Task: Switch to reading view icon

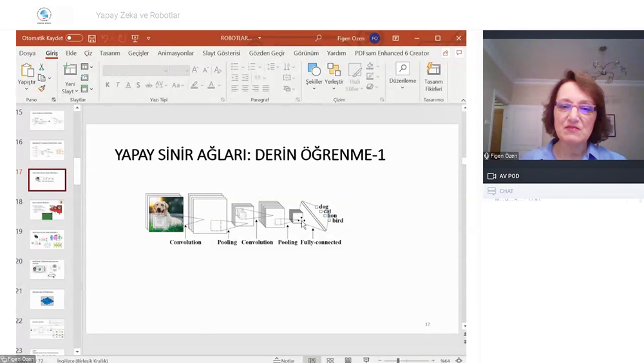Action: coord(348,360)
